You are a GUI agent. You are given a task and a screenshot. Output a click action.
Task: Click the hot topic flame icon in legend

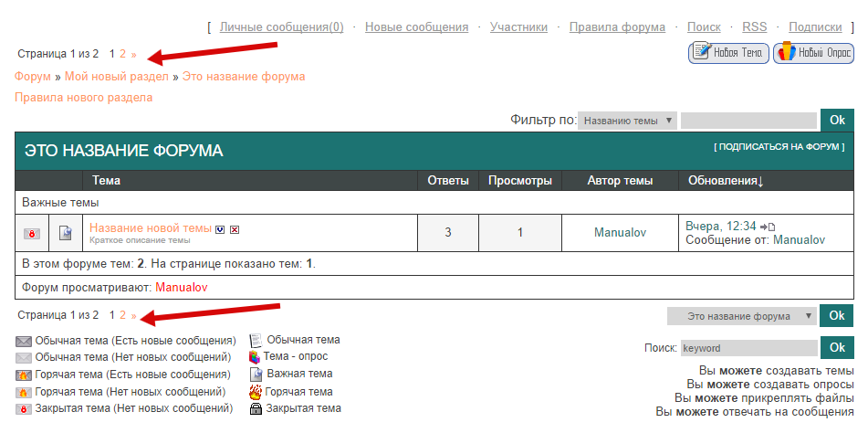click(256, 391)
